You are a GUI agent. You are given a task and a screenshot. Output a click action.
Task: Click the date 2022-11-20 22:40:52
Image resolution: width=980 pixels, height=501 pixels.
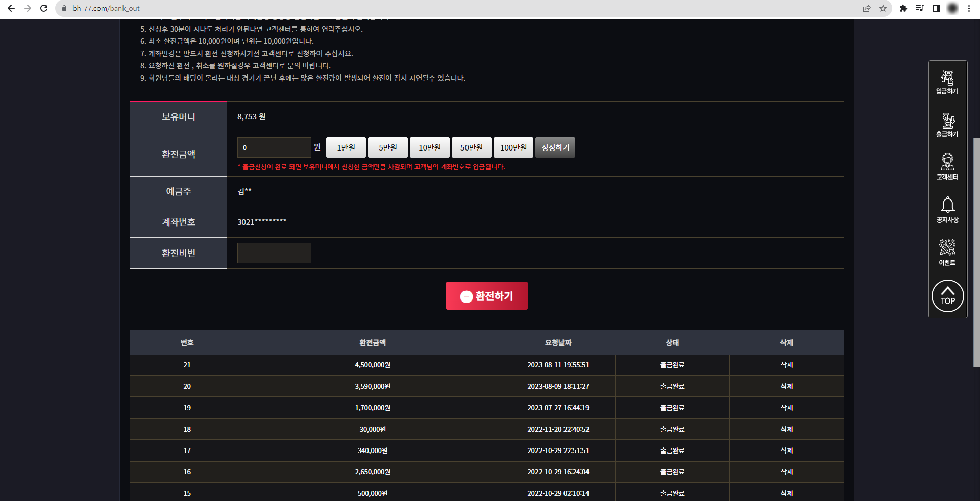558,429
